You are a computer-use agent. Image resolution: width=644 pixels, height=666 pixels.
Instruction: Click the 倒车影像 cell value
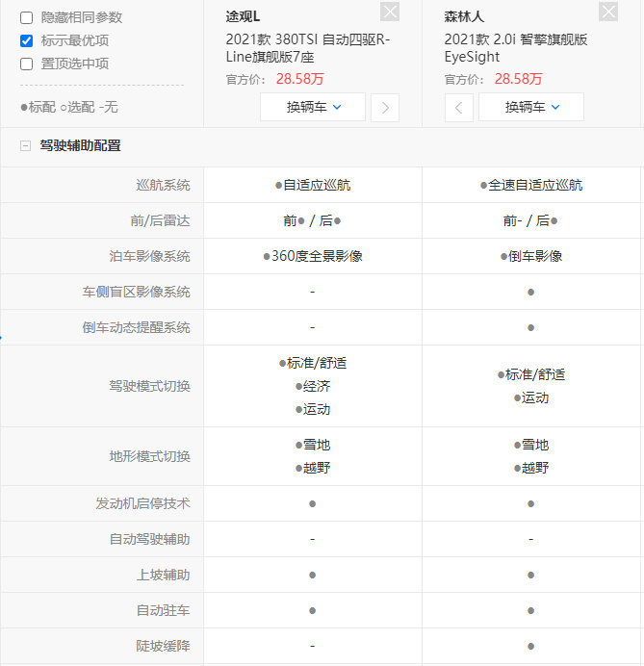[531, 256]
